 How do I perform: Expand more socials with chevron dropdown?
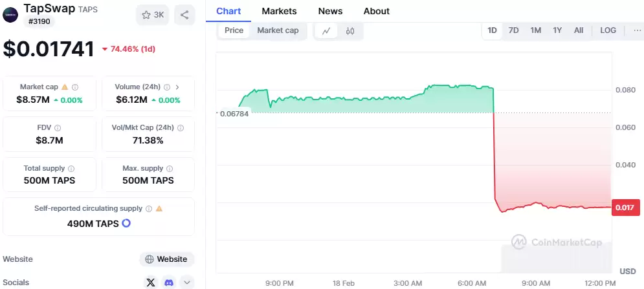pos(186,282)
